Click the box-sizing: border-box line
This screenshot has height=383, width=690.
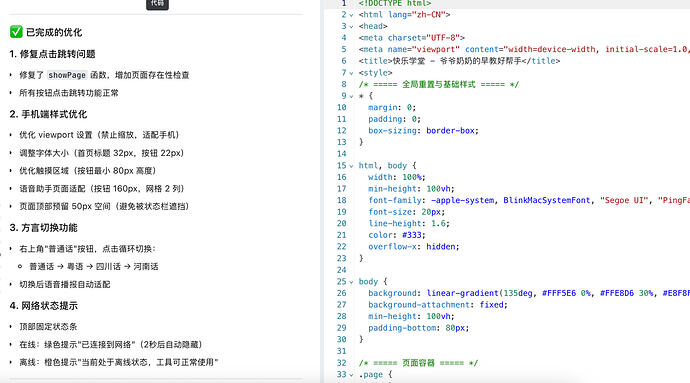[423, 131]
